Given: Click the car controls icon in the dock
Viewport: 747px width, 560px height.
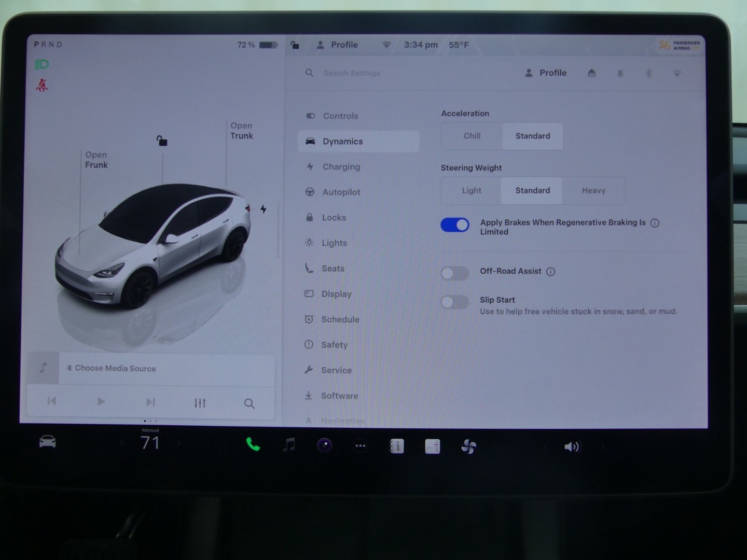Looking at the screenshot, I should pyautogui.click(x=48, y=442).
